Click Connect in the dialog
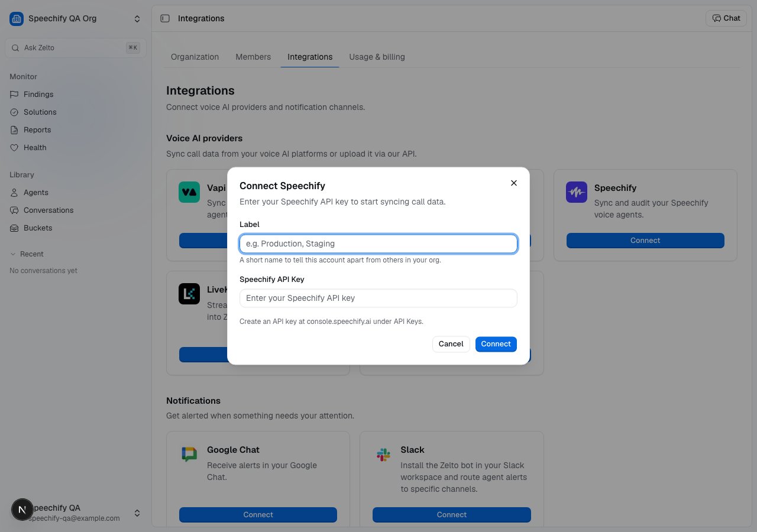This screenshot has width=757, height=532. click(x=496, y=344)
